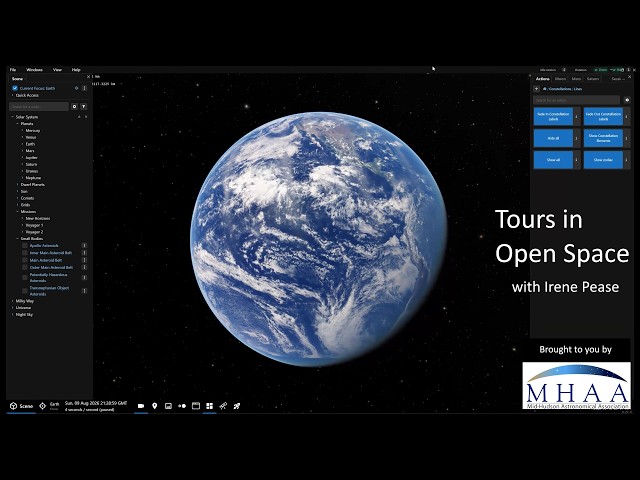The width and height of the screenshot is (640, 480).
Task: Open info for Inner Main Asteroid Belt
Action: point(84,253)
